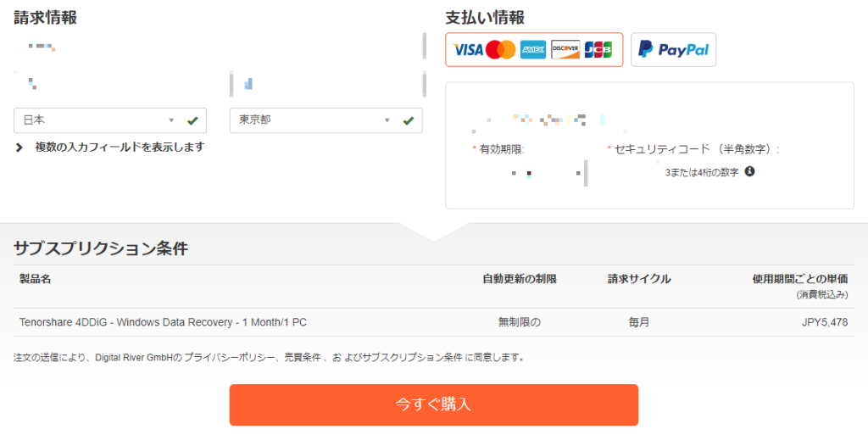
Task: Click the JCB card logo
Action: click(x=598, y=50)
